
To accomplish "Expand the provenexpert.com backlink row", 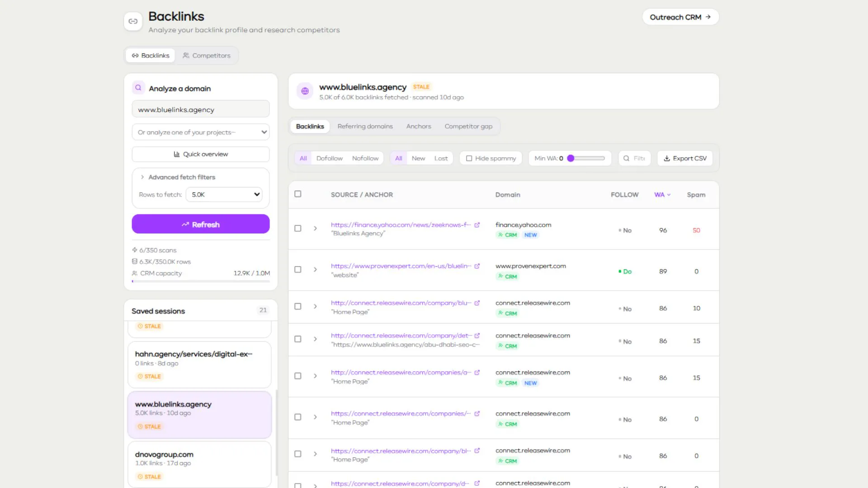I will click(316, 270).
